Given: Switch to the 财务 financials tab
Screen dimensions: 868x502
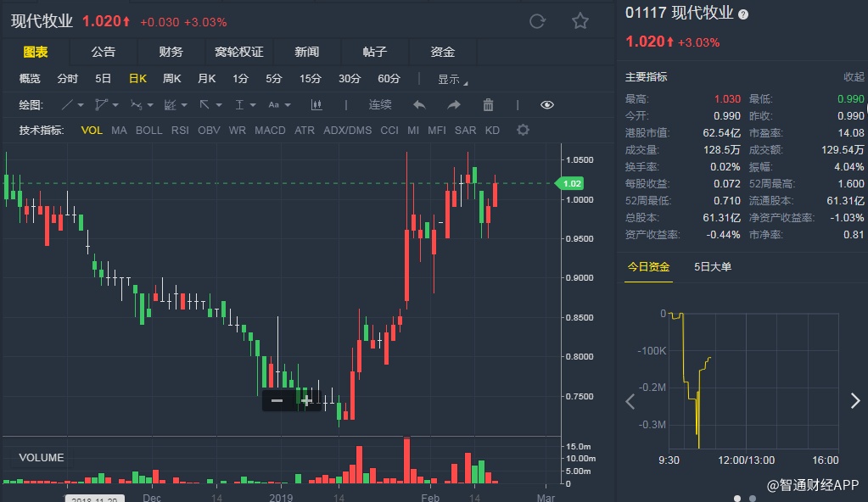Looking at the screenshot, I should click(x=171, y=52).
